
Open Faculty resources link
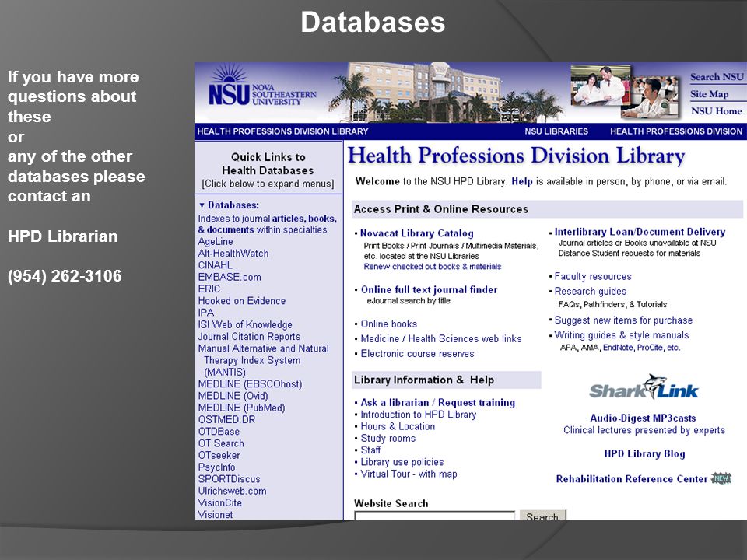593,276
